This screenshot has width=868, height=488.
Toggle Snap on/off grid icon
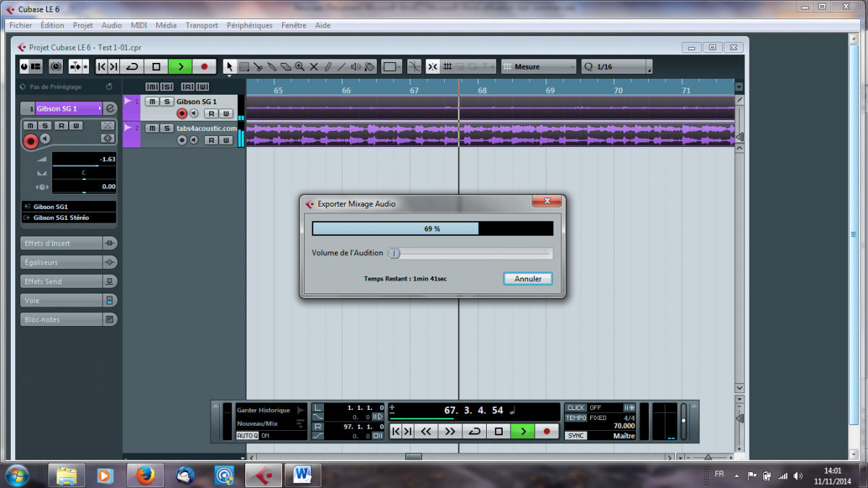coord(432,67)
